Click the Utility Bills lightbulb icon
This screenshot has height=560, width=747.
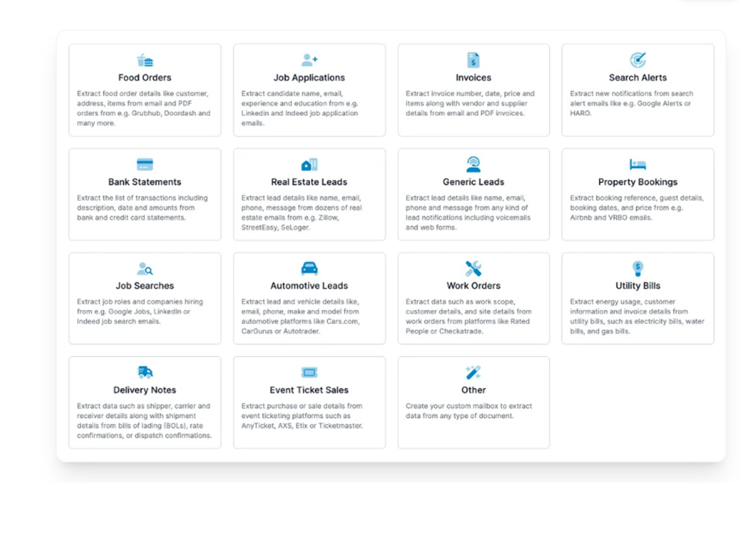click(637, 269)
